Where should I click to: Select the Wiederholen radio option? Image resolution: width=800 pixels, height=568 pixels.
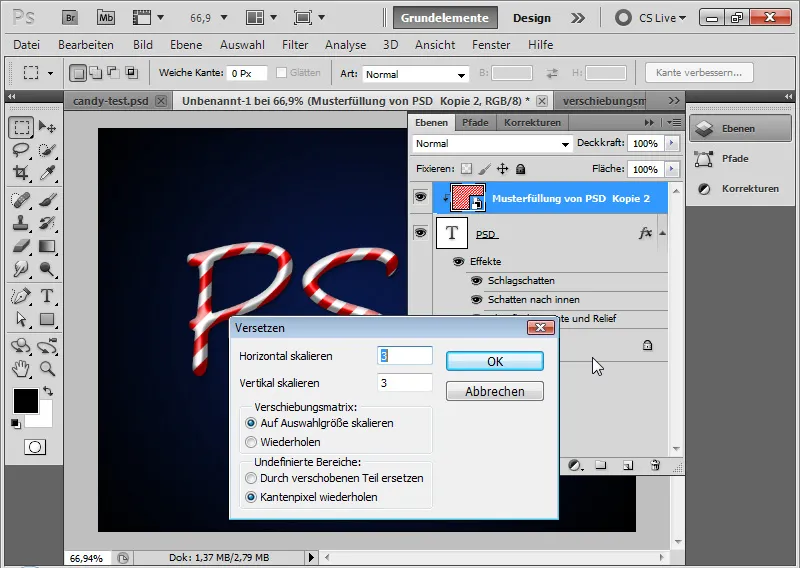[251, 442]
